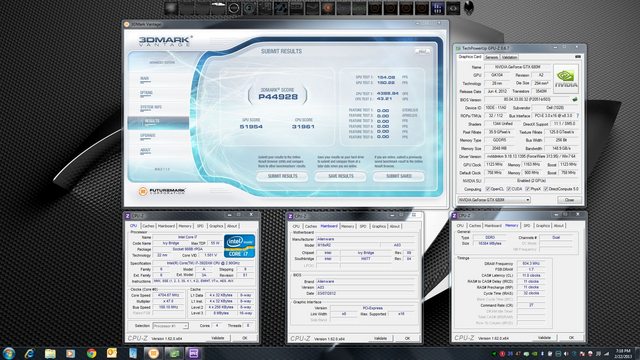Open Windows Media Player from taskbar
640x360 pixels.
pos(71,353)
